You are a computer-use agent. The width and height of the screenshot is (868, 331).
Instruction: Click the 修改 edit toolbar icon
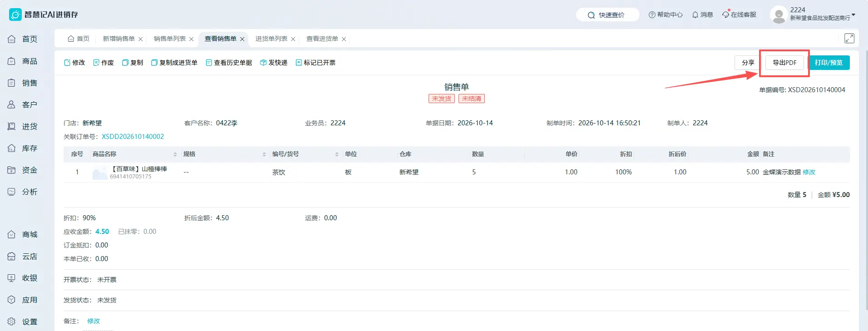(x=67, y=63)
